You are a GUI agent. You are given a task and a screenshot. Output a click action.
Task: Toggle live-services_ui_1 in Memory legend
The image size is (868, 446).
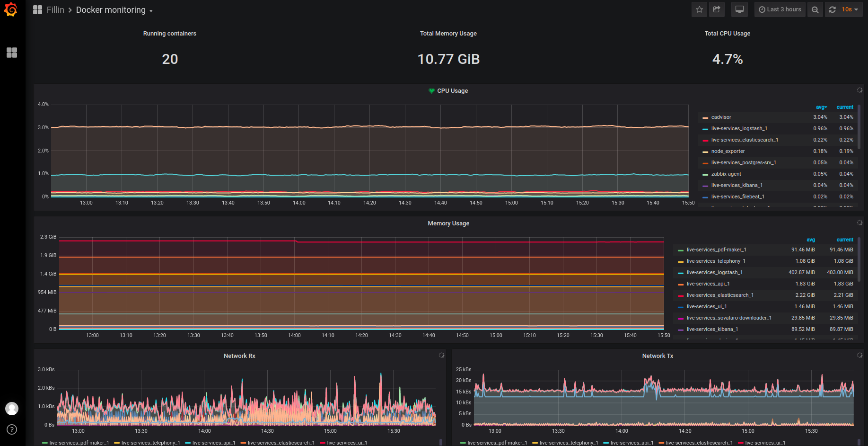(707, 306)
